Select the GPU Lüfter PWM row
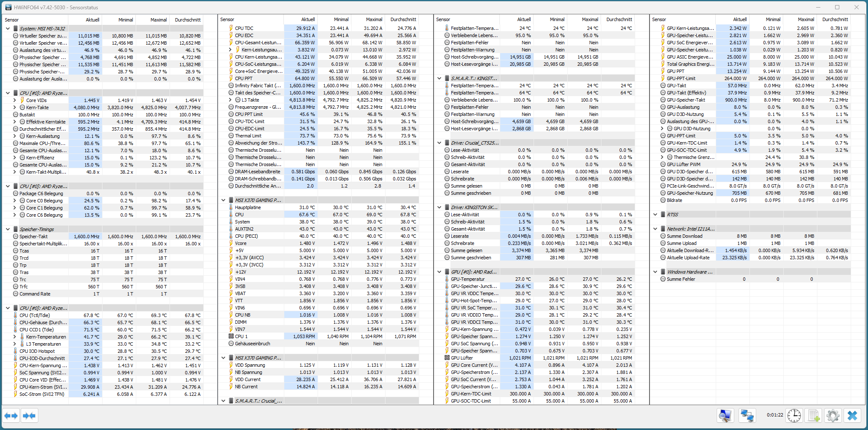Image resolution: width=868 pixels, height=430 pixels. 751,164
